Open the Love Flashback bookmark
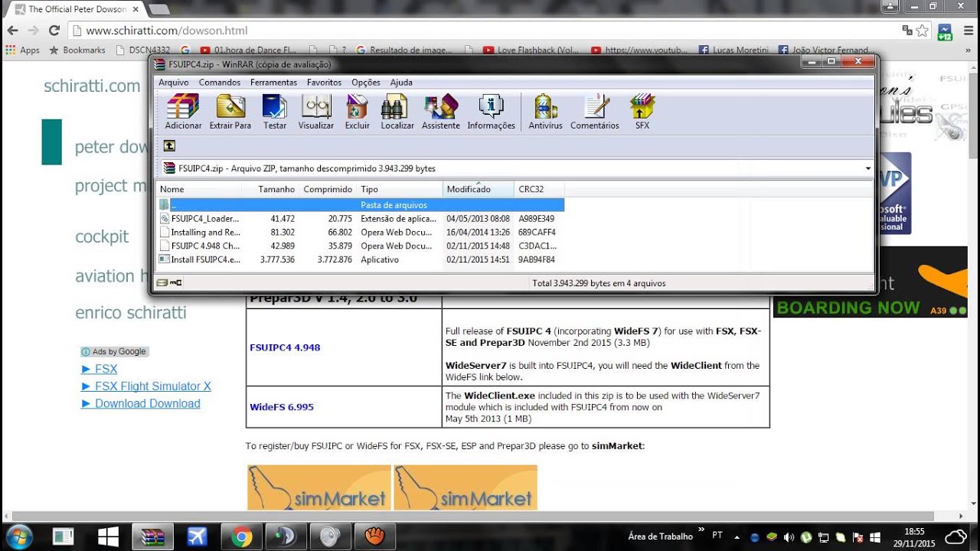 click(x=531, y=50)
